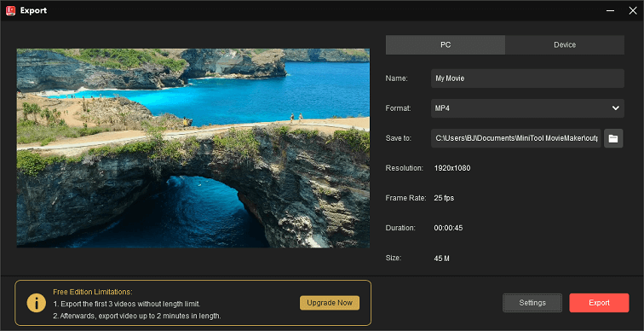
Task: Switch to the PC tab
Action: 446,45
